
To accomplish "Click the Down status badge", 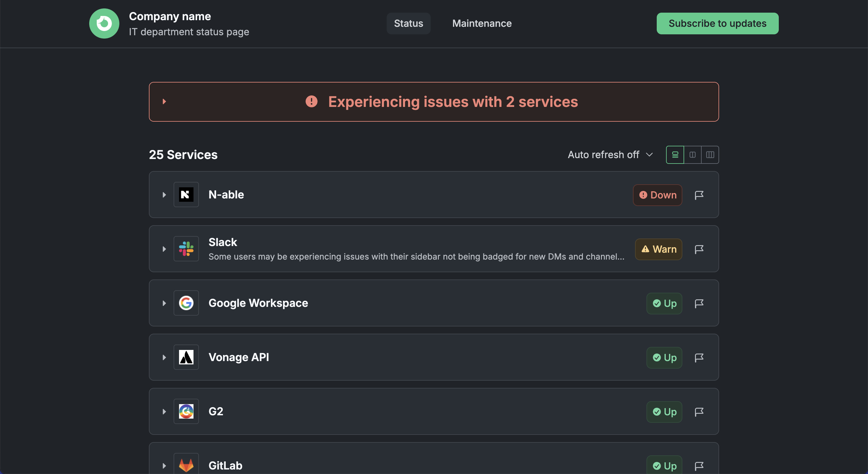I will pyautogui.click(x=657, y=195).
